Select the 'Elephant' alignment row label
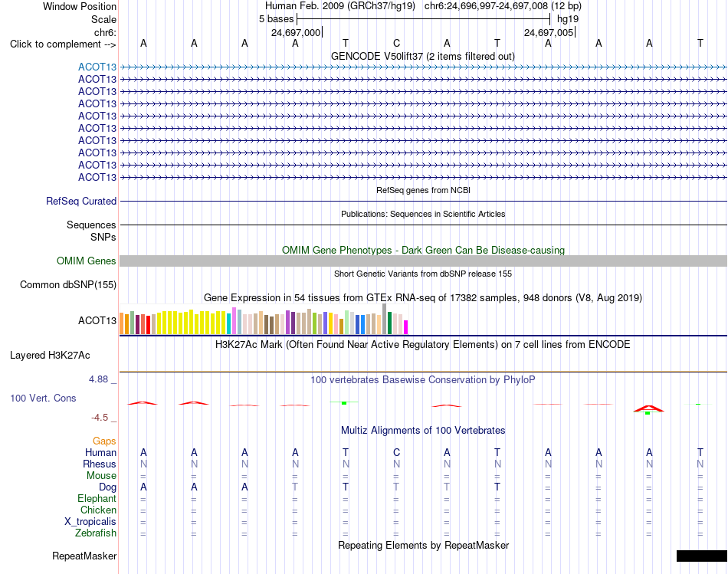The width and height of the screenshot is (728, 574). coord(97,498)
